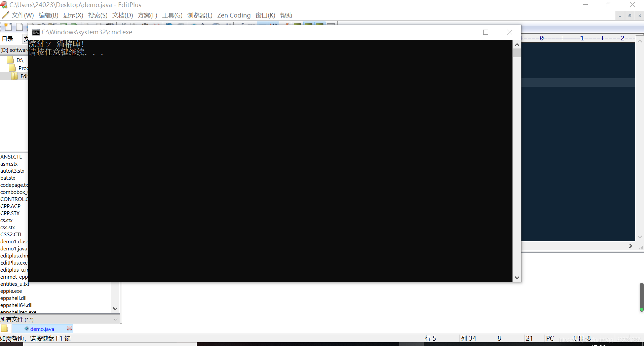The image size is (644, 346).
Task: Click the folder icon left of demo.java tab
Action: point(5,328)
